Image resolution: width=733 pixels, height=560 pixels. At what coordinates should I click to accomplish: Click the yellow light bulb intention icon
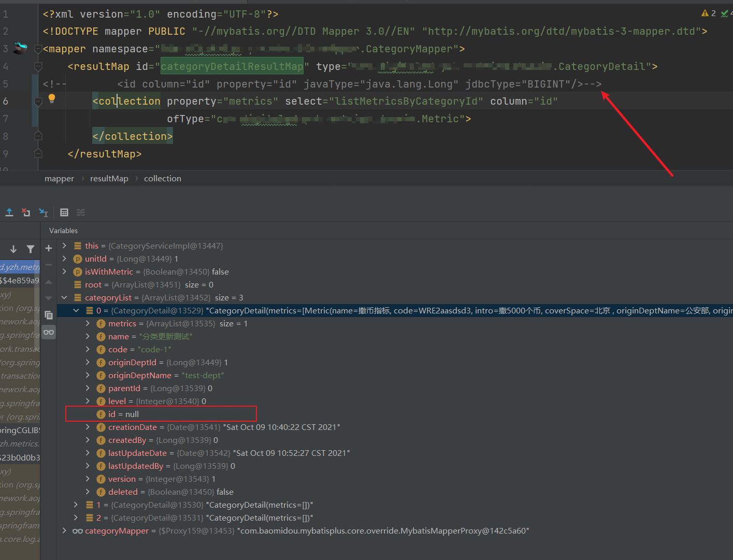52,98
